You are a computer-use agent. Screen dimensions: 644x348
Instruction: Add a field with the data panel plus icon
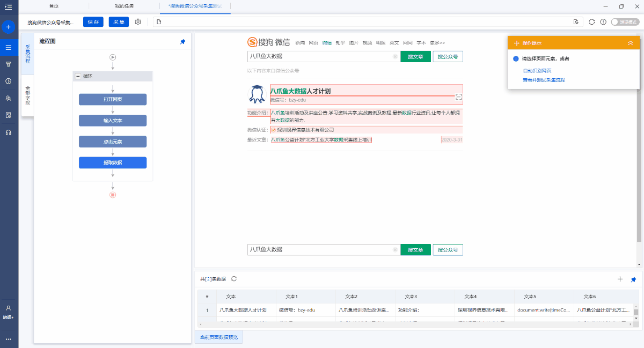click(x=620, y=279)
